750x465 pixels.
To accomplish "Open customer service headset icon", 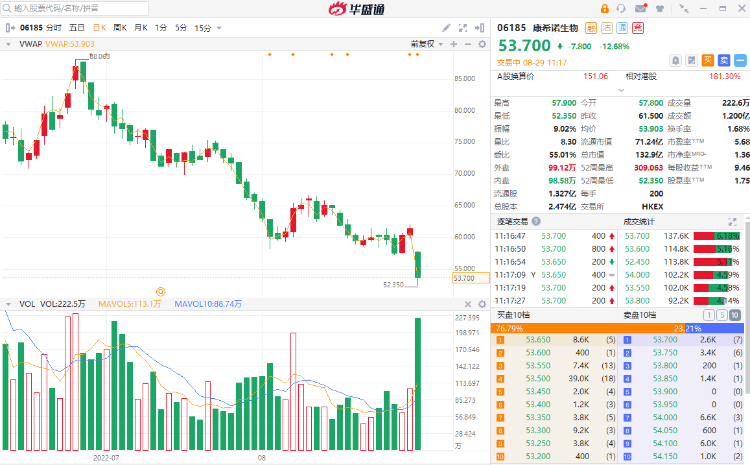I will click(x=621, y=9).
